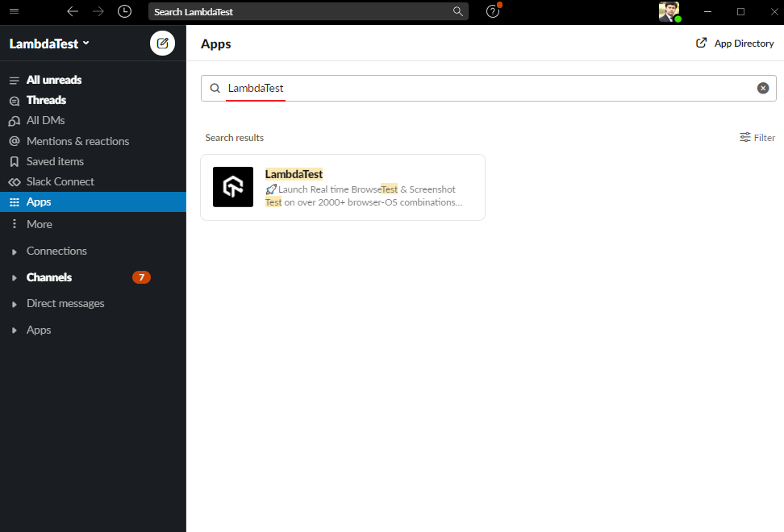Image resolution: width=784 pixels, height=532 pixels.
Task: Click the history icon in top bar
Action: (124, 11)
